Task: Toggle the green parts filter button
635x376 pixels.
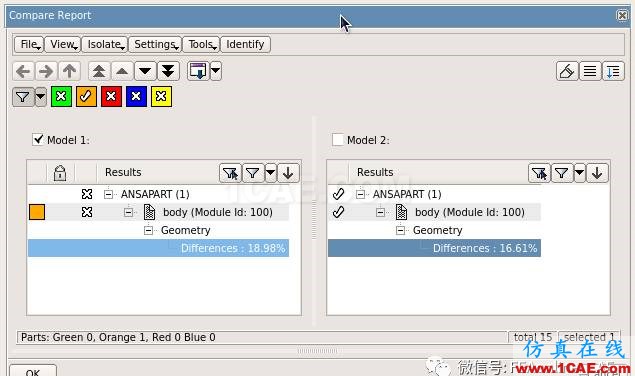Action: pyautogui.click(x=62, y=96)
